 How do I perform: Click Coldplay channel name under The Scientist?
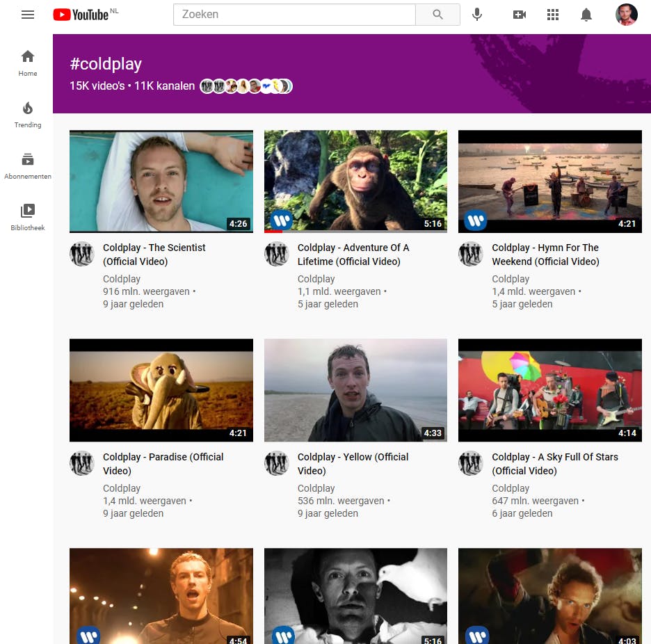(x=122, y=279)
